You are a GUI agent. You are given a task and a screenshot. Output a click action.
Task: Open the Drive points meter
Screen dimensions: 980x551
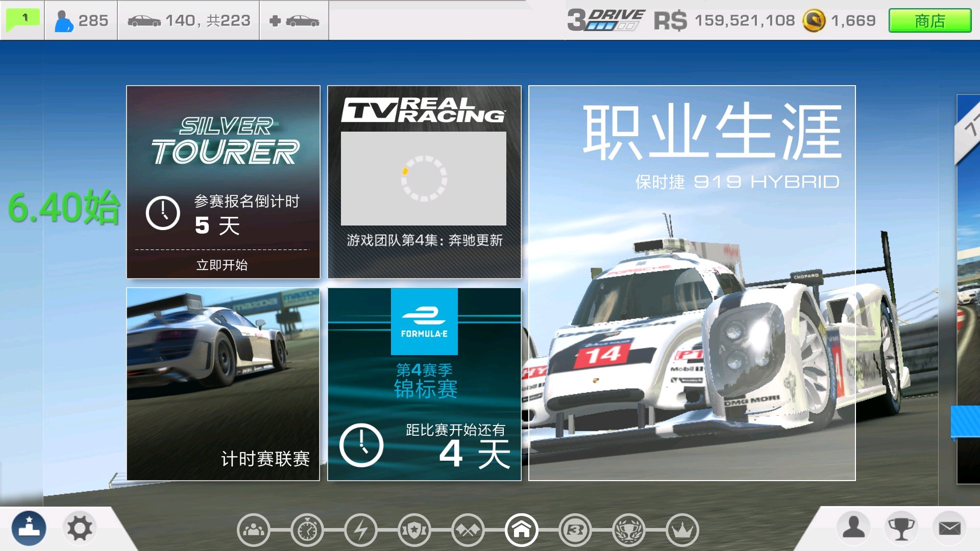606,20
